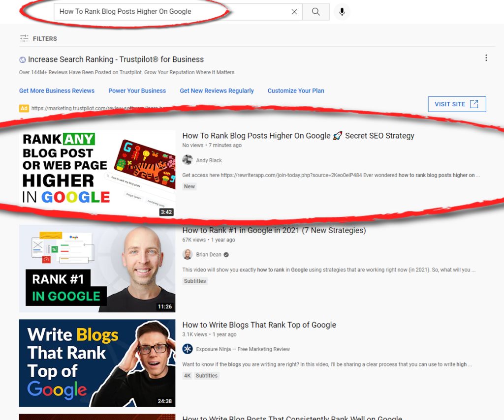The height and width of the screenshot is (420, 504).
Task: Click '67K views • 1 year ago' text
Action: point(209,240)
